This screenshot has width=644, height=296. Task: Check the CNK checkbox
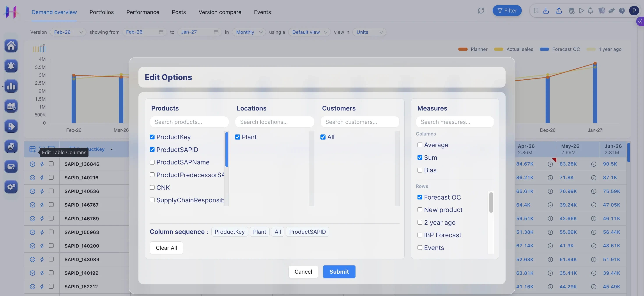pyautogui.click(x=152, y=187)
